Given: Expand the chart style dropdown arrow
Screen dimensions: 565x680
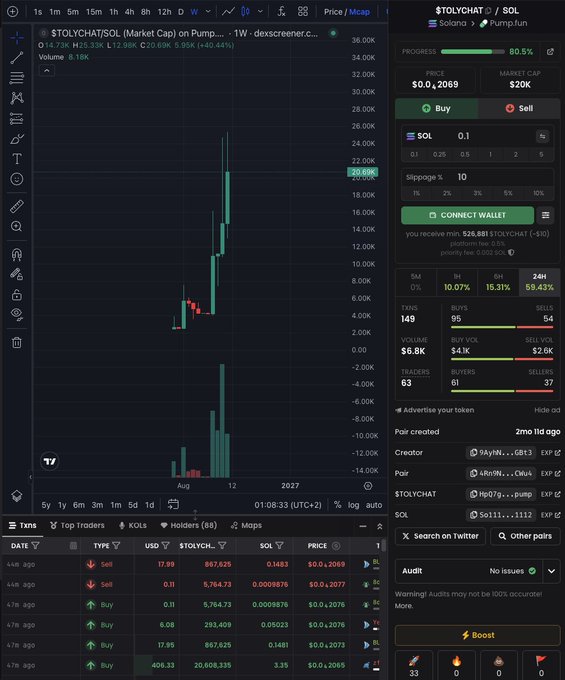Looking at the screenshot, I should click(x=260, y=12).
